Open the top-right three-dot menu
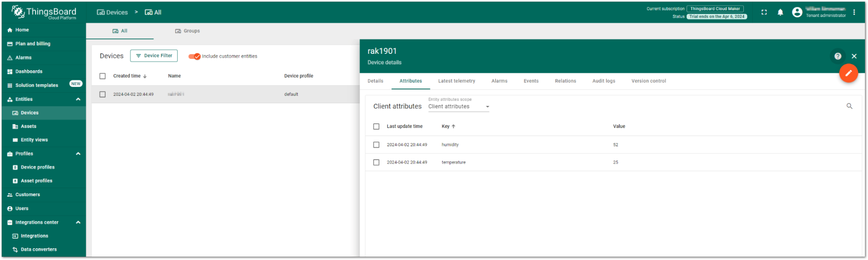This screenshot has height=260, width=868. point(854,13)
